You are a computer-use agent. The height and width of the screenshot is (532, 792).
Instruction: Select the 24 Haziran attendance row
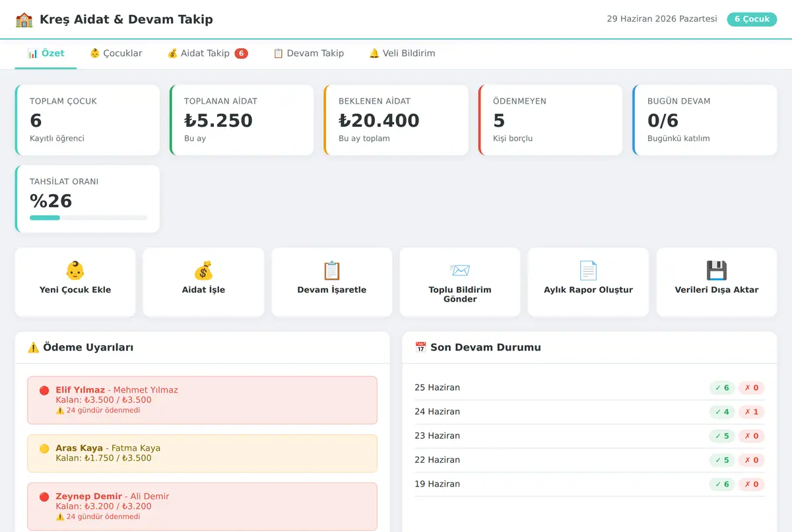point(589,412)
